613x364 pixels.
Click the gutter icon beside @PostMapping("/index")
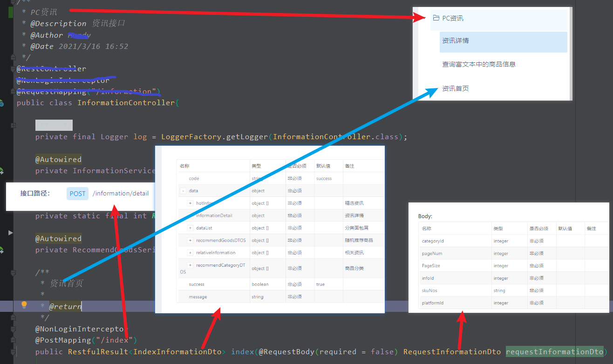14,340
